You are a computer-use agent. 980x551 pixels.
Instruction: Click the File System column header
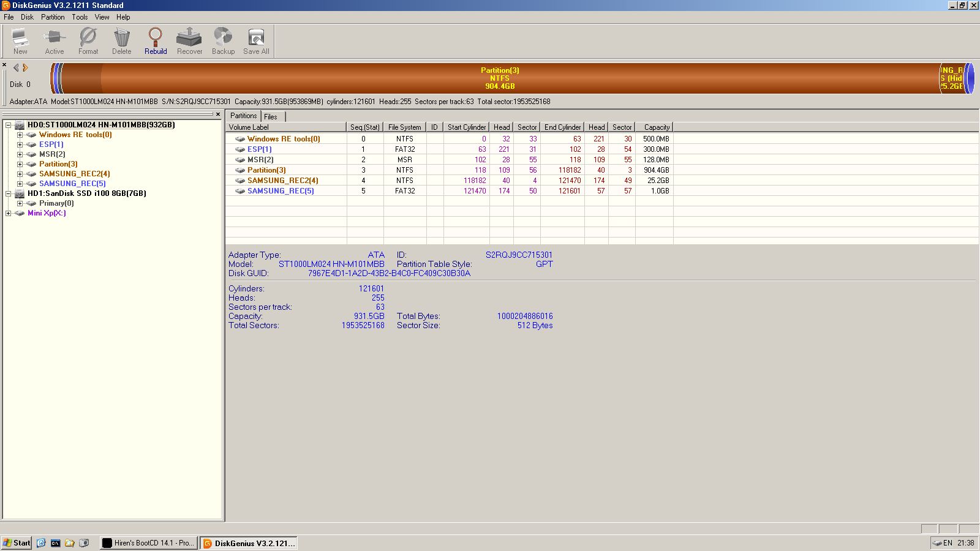(x=405, y=127)
